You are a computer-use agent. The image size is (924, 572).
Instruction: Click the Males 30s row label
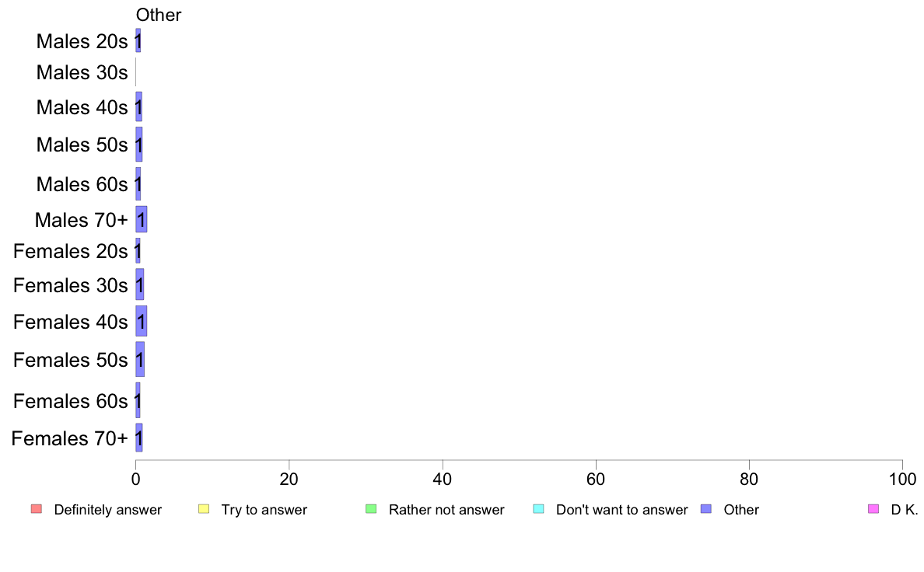pyautogui.click(x=82, y=72)
